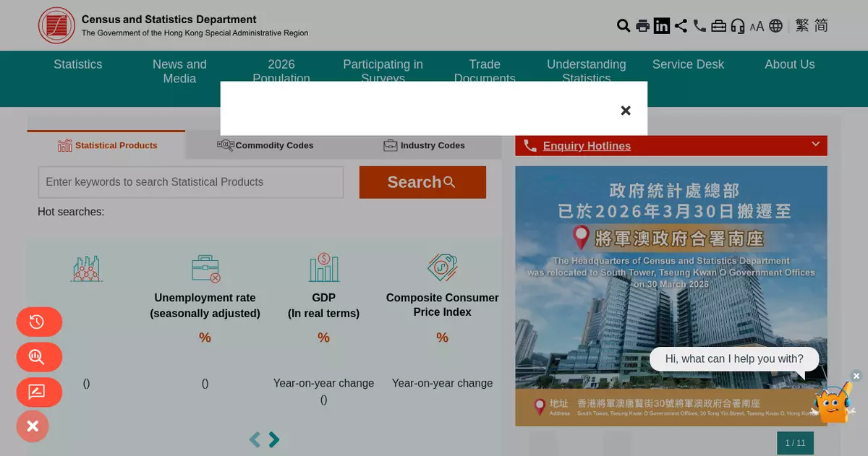This screenshot has height=456, width=868.
Task: Click the Unemployment rate briefcase icon
Action: (x=205, y=268)
